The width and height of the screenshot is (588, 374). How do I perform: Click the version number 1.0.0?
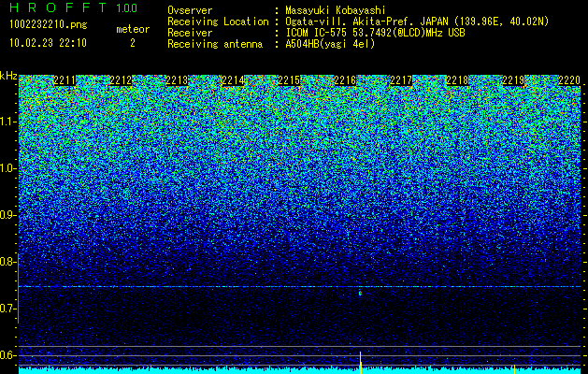click(127, 7)
